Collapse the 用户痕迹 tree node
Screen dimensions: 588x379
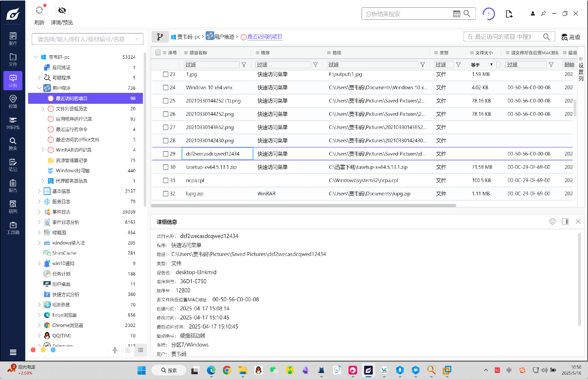coord(39,88)
